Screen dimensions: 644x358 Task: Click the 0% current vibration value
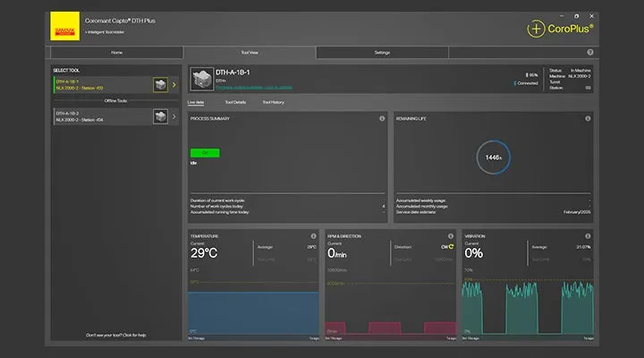click(x=473, y=253)
